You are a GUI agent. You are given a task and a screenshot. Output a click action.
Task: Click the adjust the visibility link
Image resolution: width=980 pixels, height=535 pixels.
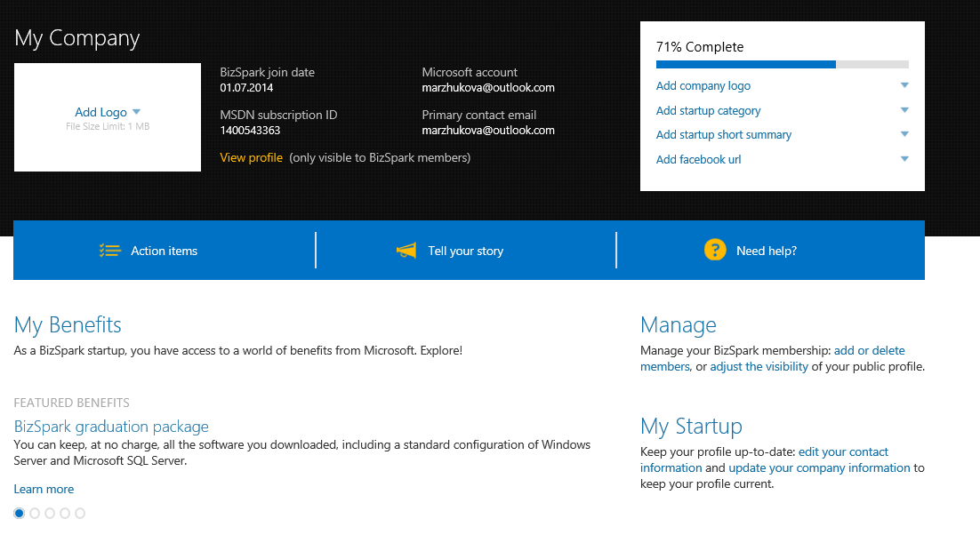pos(759,366)
